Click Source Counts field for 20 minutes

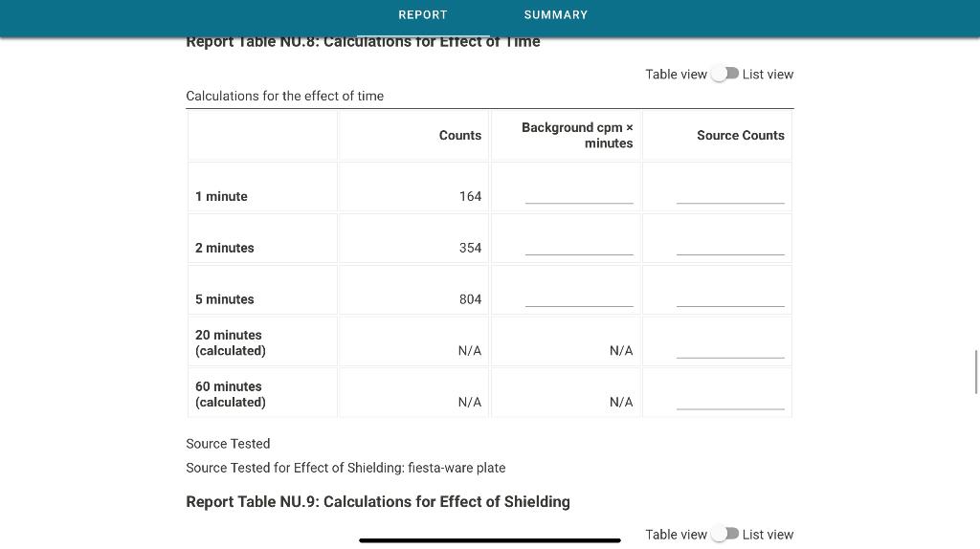(730, 349)
